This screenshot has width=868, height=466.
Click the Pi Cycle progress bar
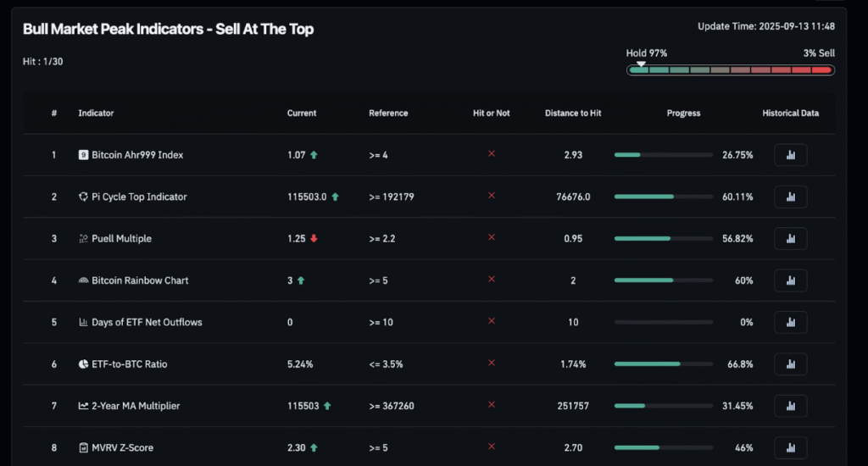664,197
